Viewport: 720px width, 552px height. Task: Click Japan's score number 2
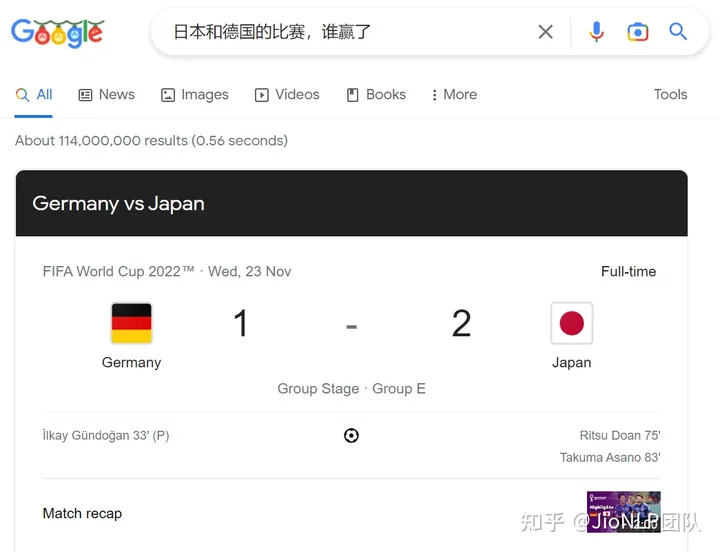tap(461, 323)
